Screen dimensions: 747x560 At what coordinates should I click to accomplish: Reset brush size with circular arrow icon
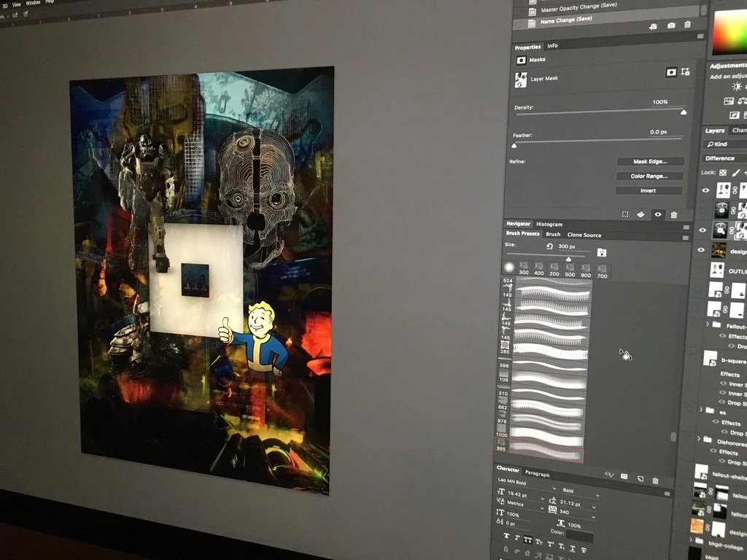pyautogui.click(x=549, y=246)
